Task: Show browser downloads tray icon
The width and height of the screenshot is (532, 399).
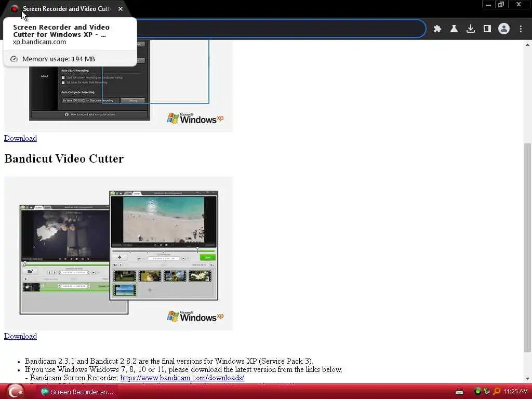Action: (471, 29)
